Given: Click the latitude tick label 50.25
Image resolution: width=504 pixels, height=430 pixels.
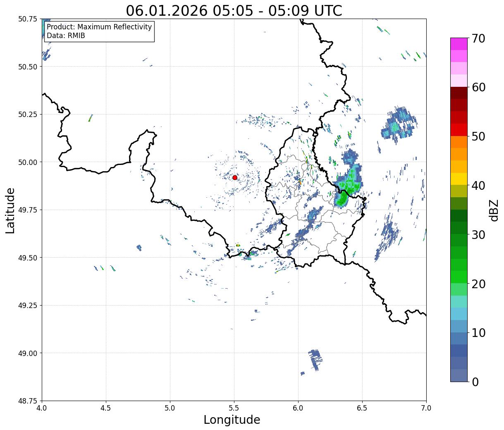Looking at the screenshot, I should point(28,115).
